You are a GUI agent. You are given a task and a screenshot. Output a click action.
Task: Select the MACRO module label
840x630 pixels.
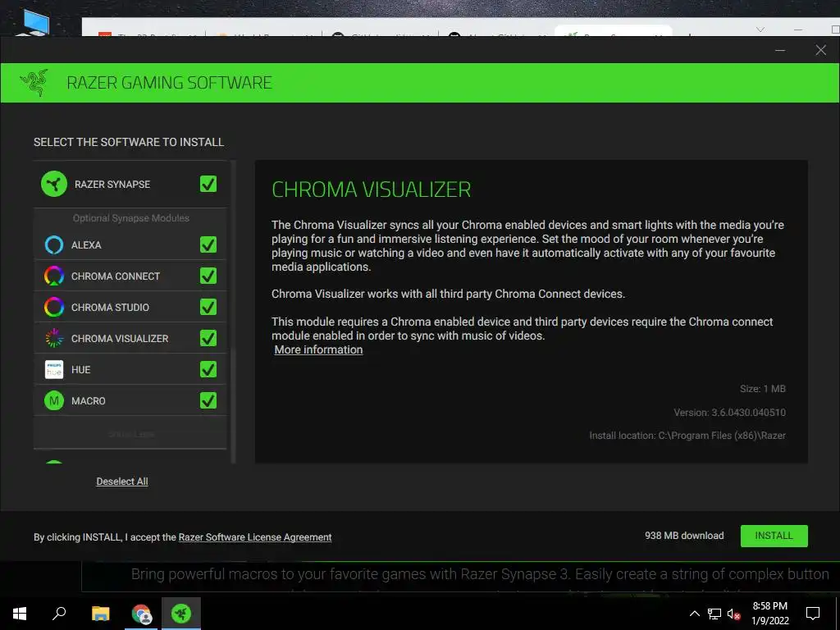click(89, 400)
